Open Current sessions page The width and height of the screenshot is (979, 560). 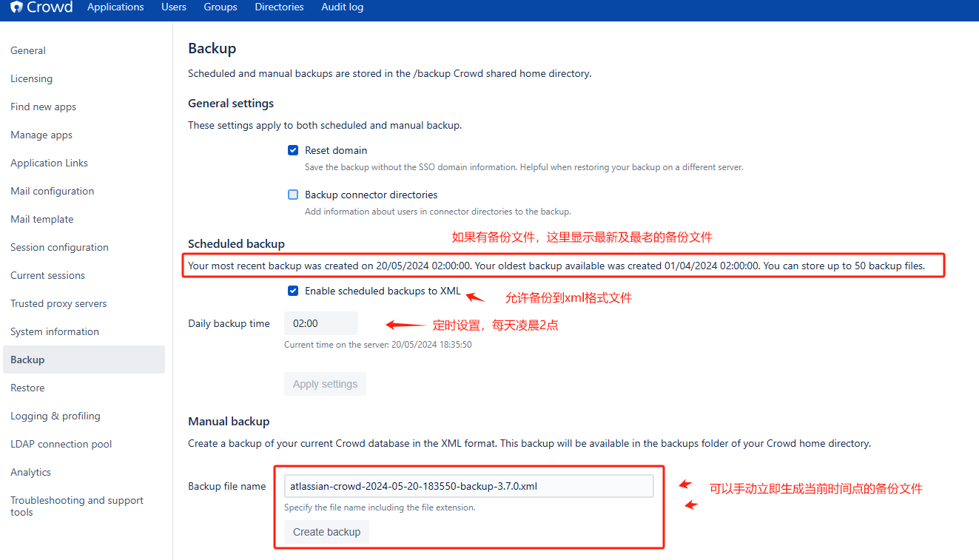click(x=47, y=275)
